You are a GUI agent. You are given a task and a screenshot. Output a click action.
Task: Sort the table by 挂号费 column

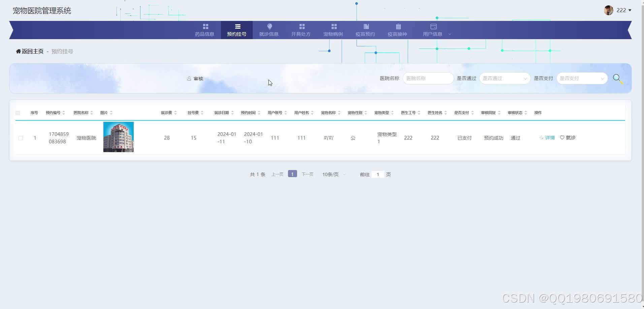click(202, 113)
